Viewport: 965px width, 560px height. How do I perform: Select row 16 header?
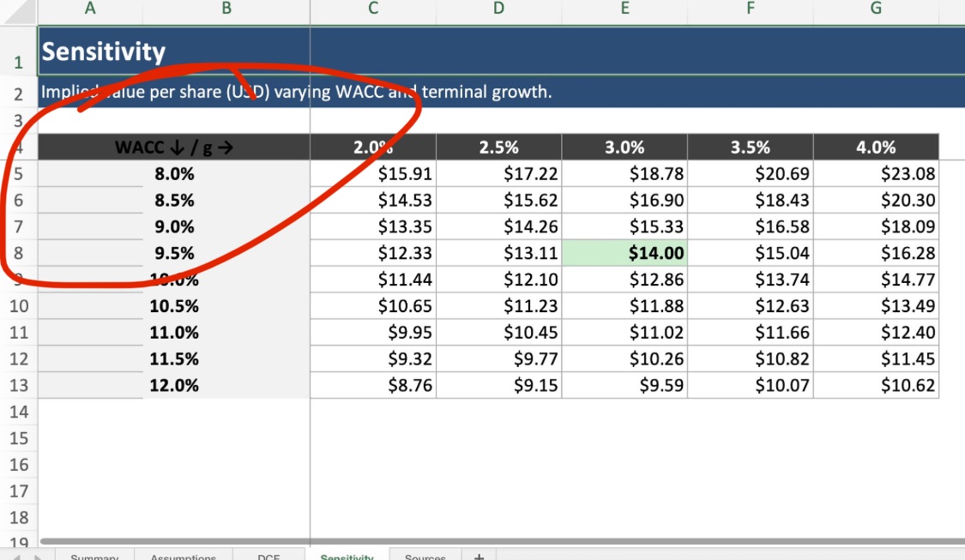coord(19,465)
